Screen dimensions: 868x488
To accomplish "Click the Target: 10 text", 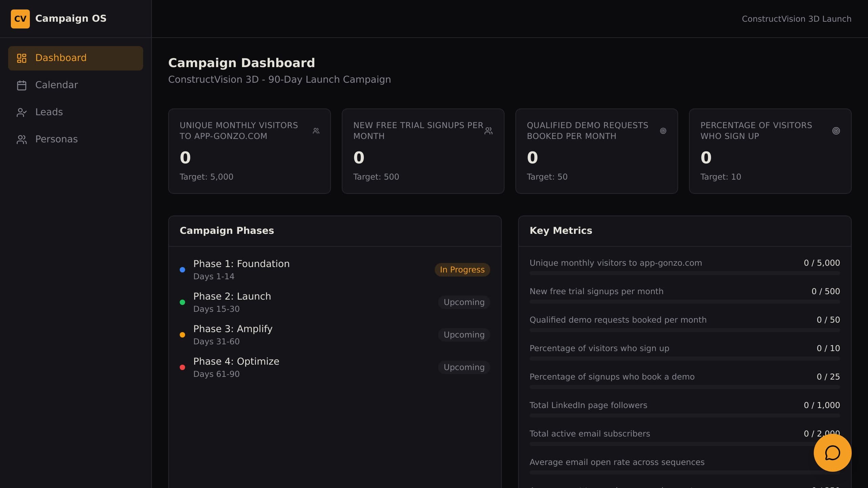I will click(x=721, y=177).
